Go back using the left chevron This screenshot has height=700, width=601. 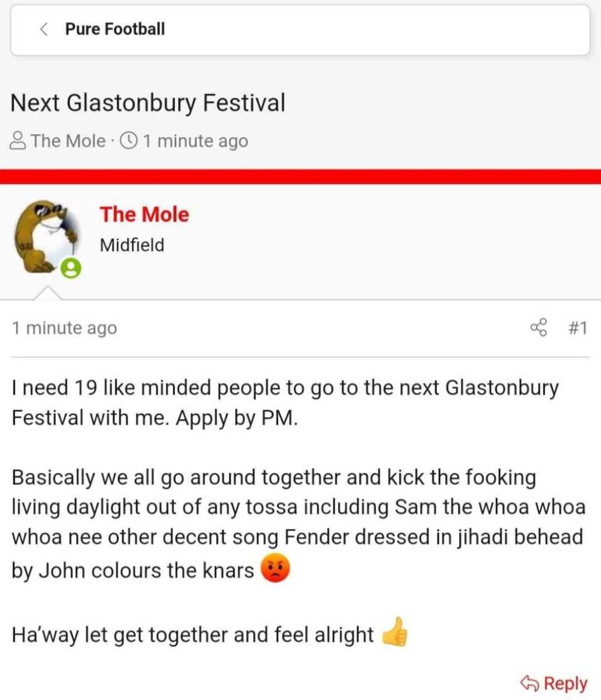[43, 29]
